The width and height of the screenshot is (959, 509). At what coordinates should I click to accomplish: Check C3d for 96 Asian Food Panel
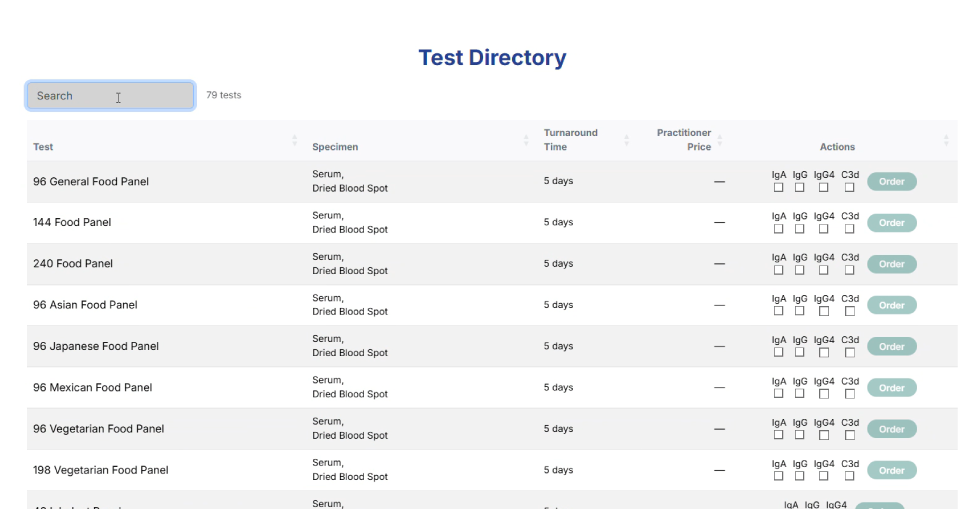[x=850, y=311]
